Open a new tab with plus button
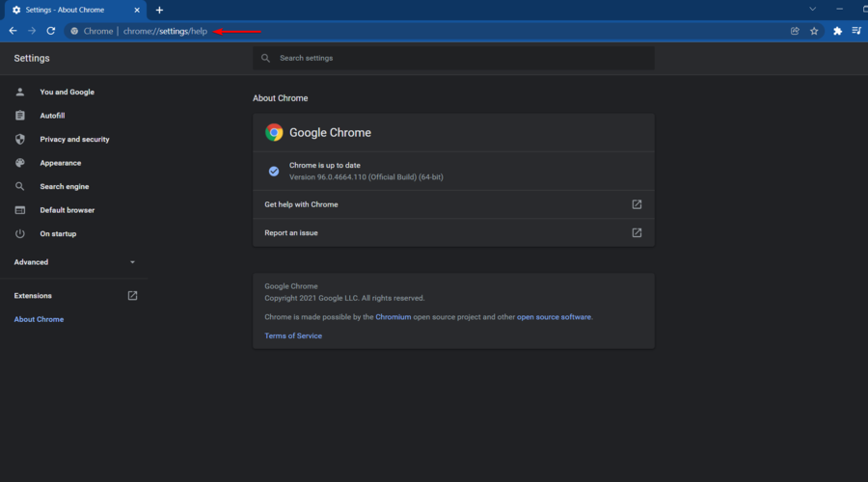Screen dimensions: 868x482 (159, 10)
